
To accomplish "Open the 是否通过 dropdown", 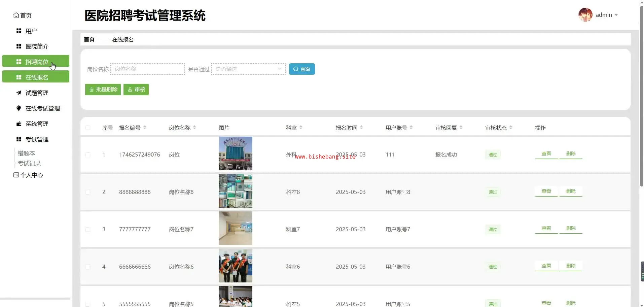I will coord(248,69).
